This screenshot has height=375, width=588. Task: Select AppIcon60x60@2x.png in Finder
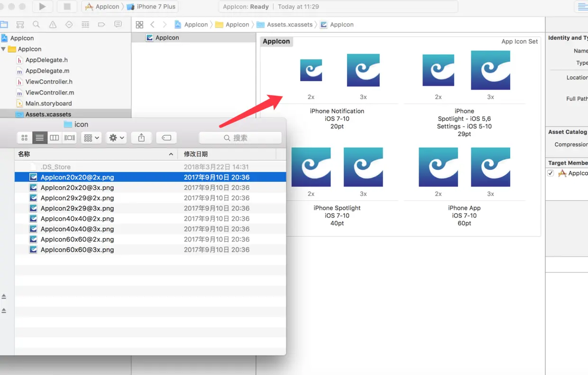tap(150, 239)
